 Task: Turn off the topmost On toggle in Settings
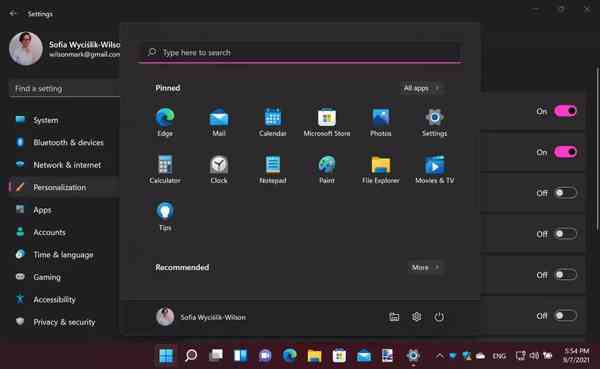[x=566, y=111]
